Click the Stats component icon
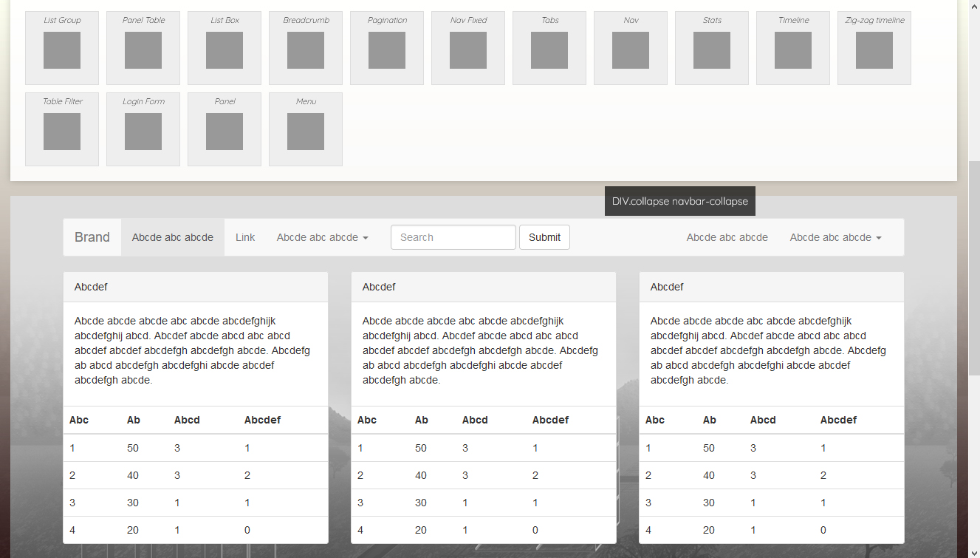 click(x=712, y=50)
